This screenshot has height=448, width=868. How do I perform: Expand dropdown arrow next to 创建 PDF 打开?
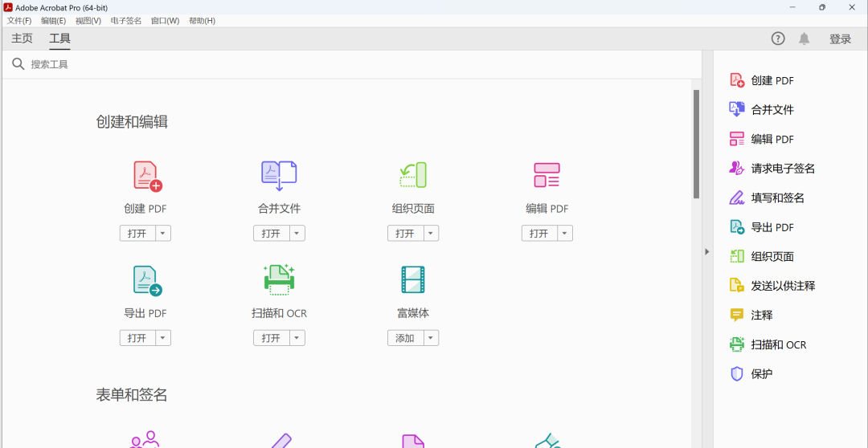pos(162,234)
